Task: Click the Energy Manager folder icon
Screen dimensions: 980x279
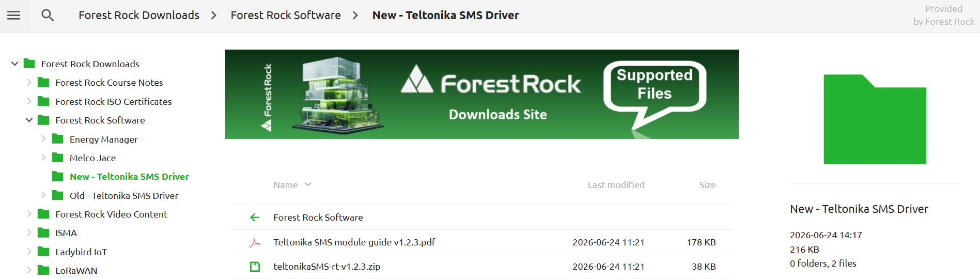Action: point(58,139)
